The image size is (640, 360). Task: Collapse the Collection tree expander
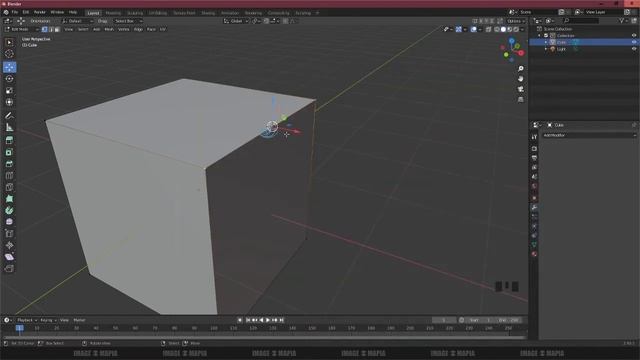pyautogui.click(x=540, y=36)
